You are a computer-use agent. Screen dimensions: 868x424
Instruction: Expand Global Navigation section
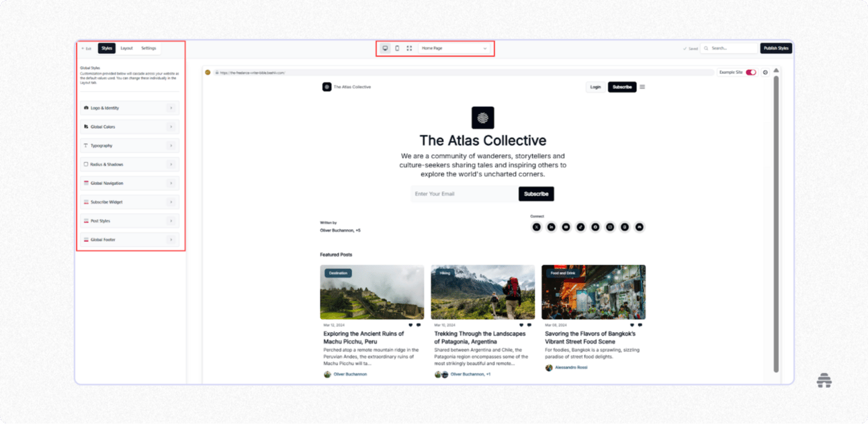click(129, 183)
